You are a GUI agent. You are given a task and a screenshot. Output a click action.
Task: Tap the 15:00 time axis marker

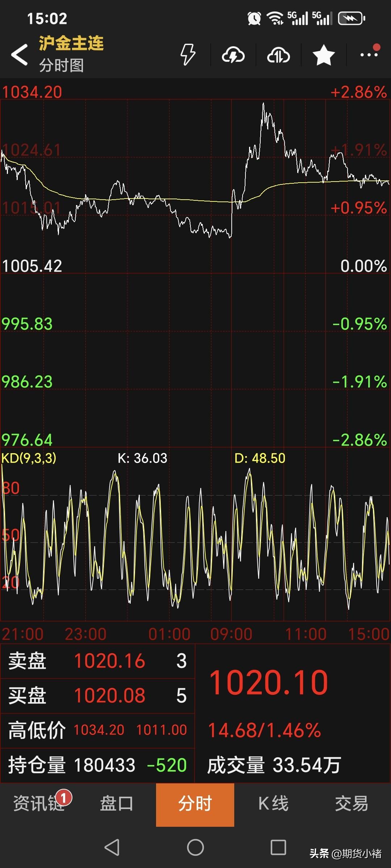[369, 634]
